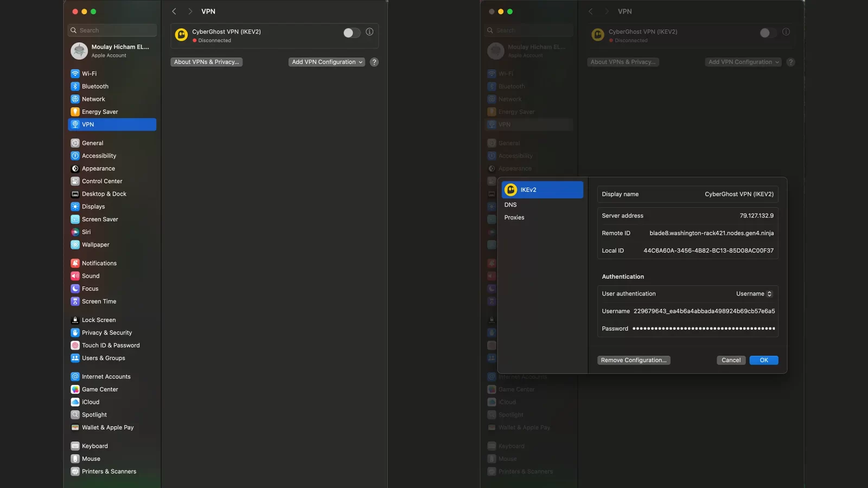Open Displays settings in sidebar
868x488 pixels.
point(112,207)
